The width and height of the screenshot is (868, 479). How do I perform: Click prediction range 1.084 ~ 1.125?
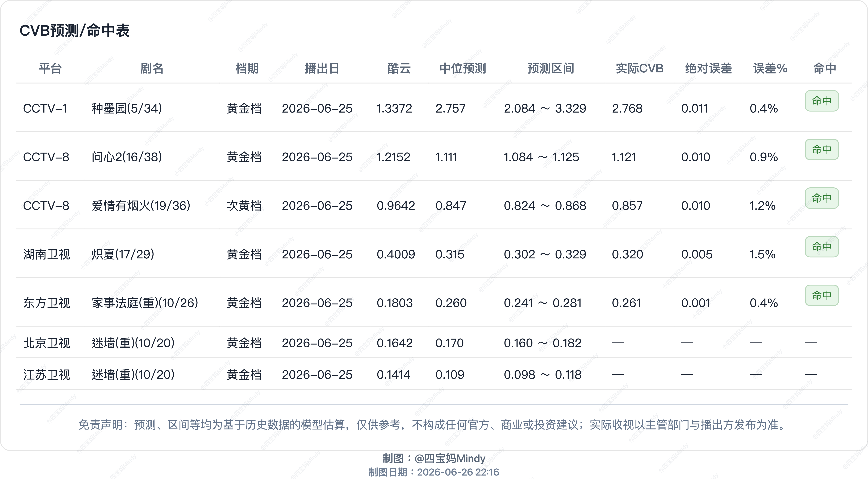(x=541, y=157)
